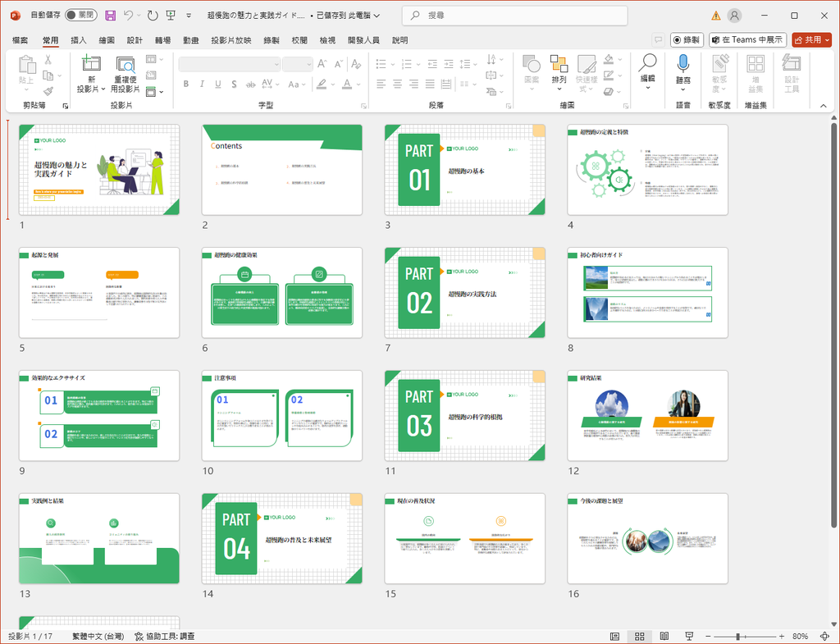
Task: Click the New Slide (新投影片) icon
Action: [x=91, y=64]
